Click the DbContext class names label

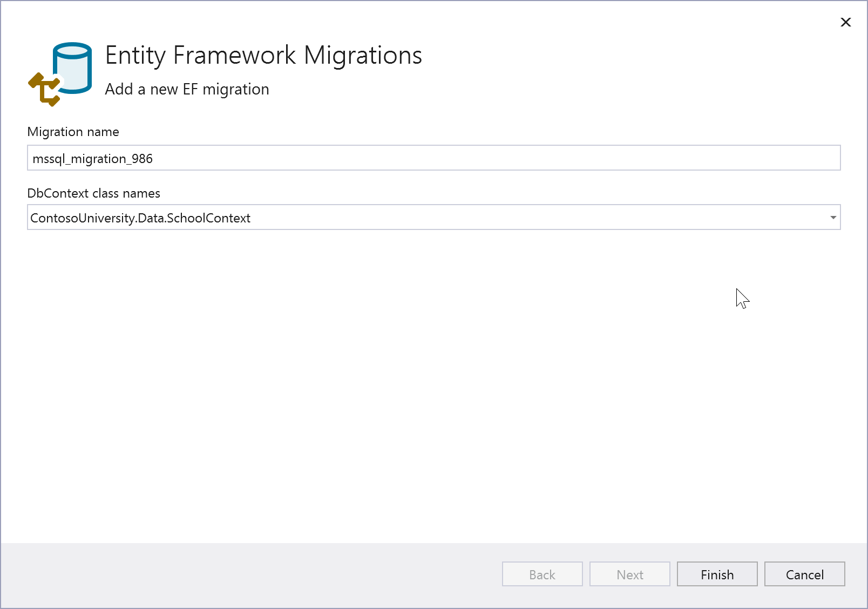(93, 193)
